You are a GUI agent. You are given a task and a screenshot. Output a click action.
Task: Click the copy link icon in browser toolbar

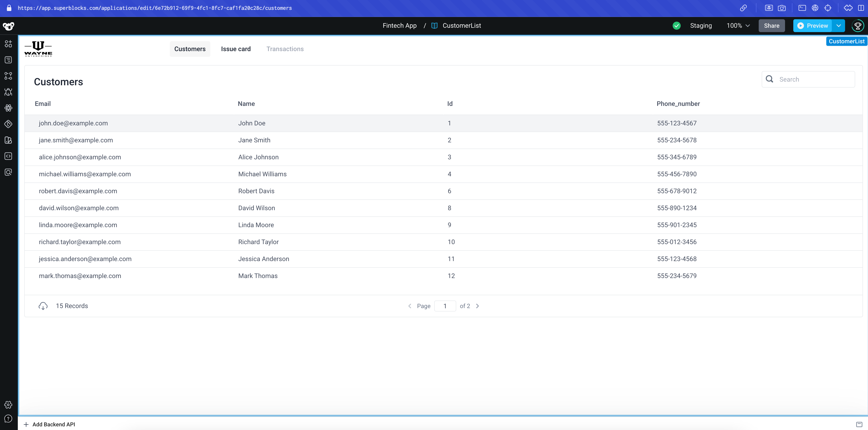(x=744, y=8)
